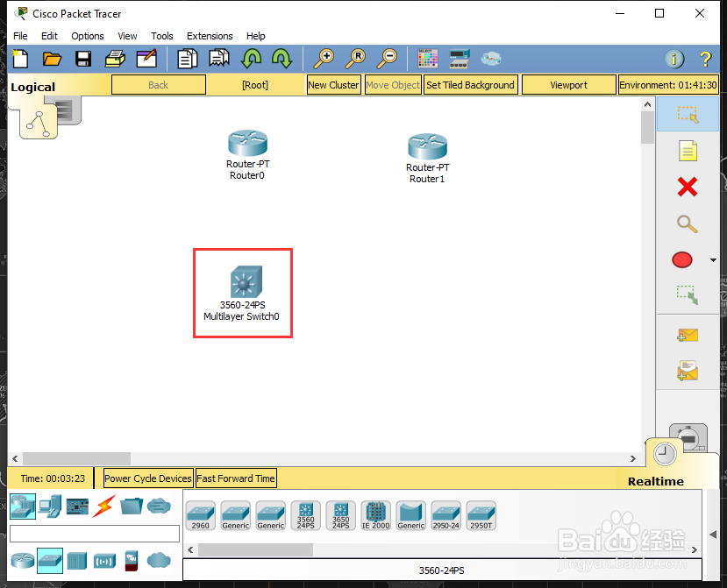727x588 pixels.
Task: Pick the 3560 24PS switch from device list
Action: click(x=305, y=515)
